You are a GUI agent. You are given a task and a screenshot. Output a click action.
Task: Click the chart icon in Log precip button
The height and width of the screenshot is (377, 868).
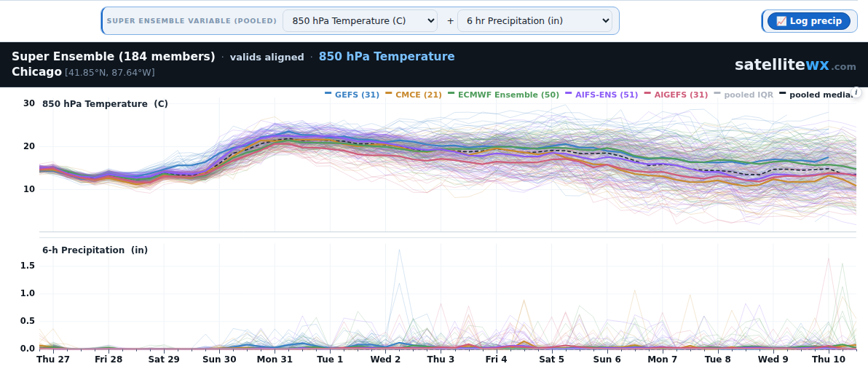pyautogui.click(x=781, y=21)
